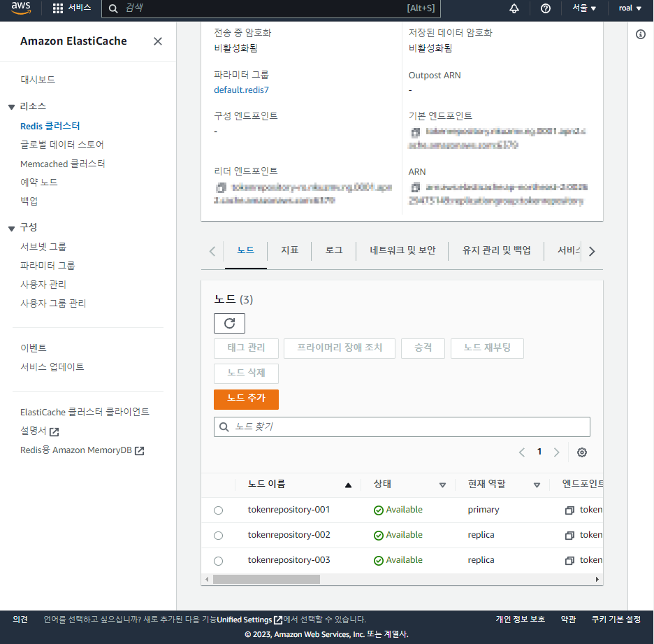Open 글로벌 데이터 스토어 in sidebar
Viewport: 654px width, 644px height.
tap(61, 145)
